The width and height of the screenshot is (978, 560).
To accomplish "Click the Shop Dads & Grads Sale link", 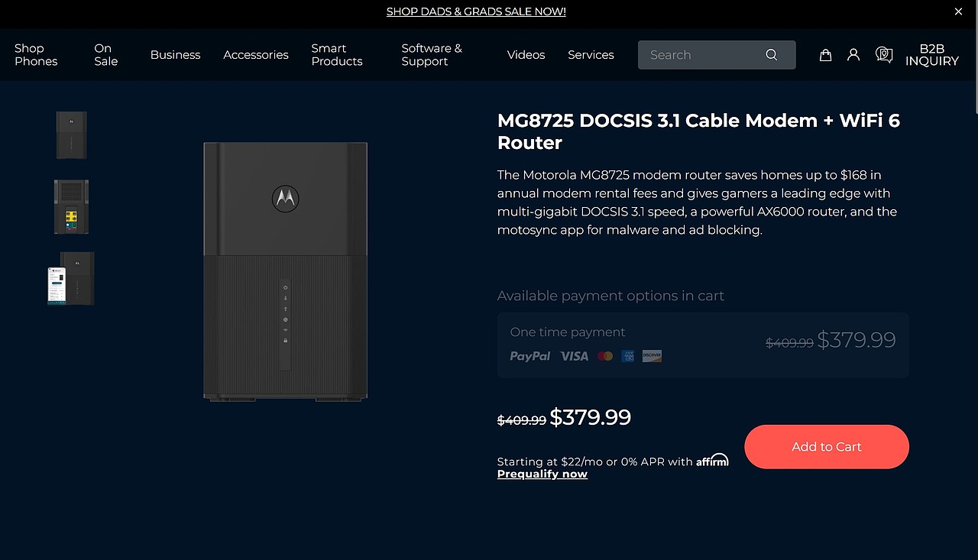I will [x=476, y=11].
